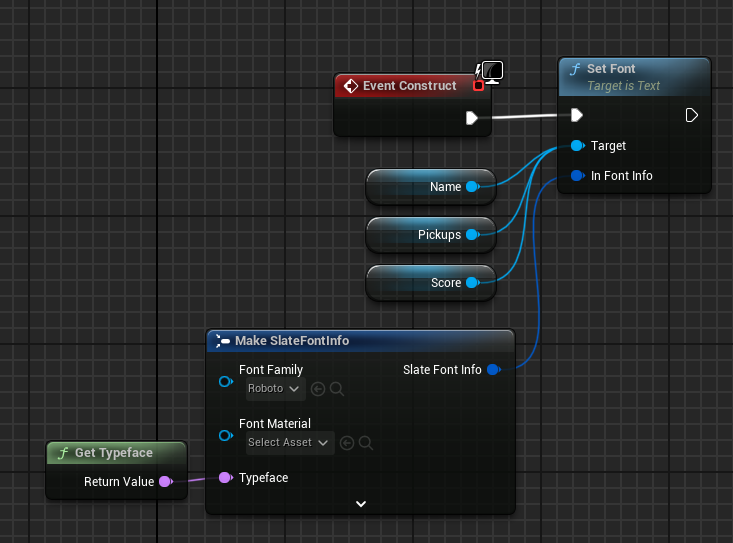Image resolution: width=733 pixels, height=543 pixels.
Task: Click the Name variable output pin
Action: coord(473,187)
